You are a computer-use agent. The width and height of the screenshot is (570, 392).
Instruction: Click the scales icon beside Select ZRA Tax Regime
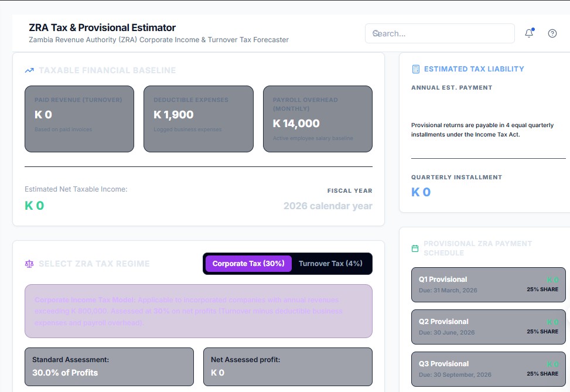(29, 264)
